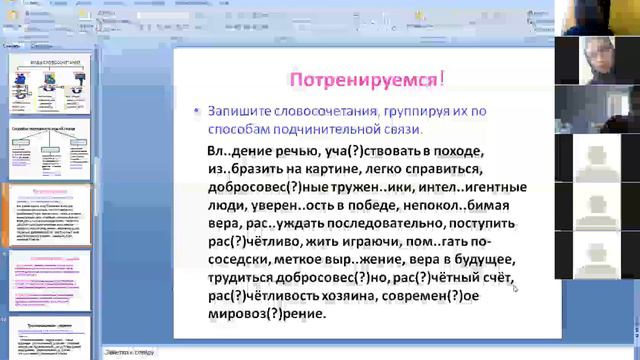Viewport: 640px width, 360px height.
Task: Click the instruction line Запишите словосочетания
Action: coord(347,120)
